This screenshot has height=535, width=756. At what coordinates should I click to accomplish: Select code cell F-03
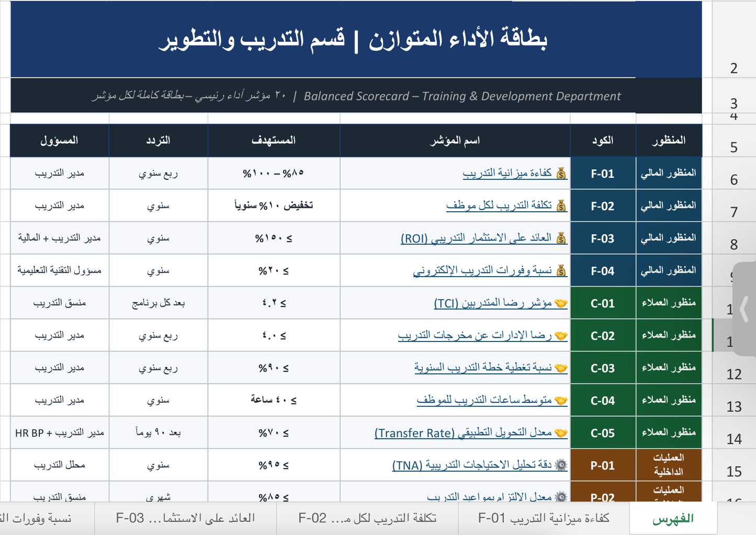[x=603, y=238]
